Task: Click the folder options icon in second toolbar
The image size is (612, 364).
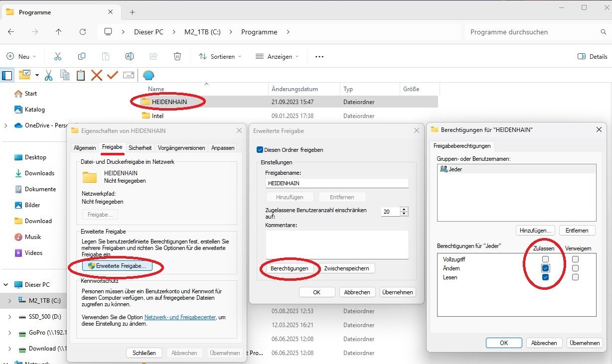Action: (24, 75)
